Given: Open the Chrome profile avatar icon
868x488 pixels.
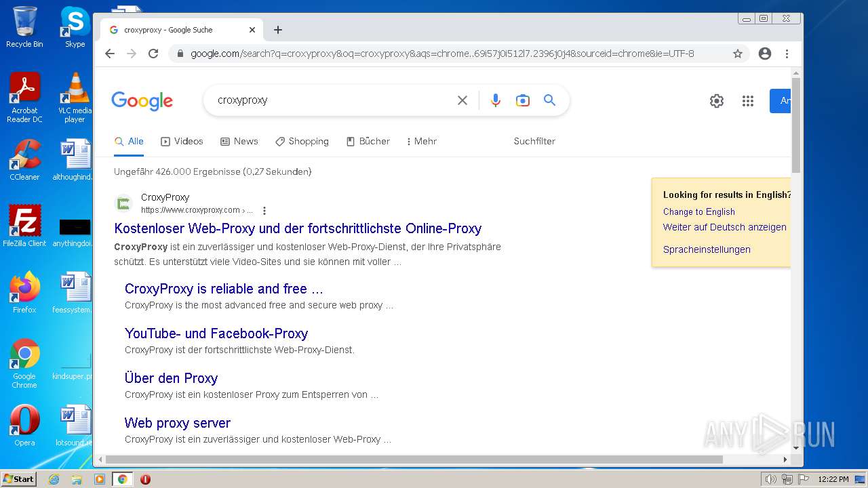Looking at the screenshot, I should [765, 54].
